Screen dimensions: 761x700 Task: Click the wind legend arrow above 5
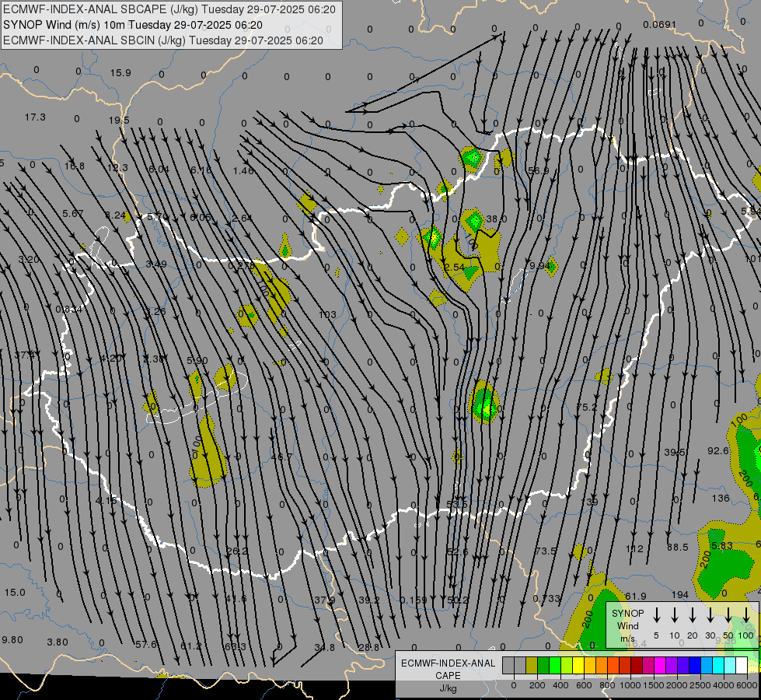coord(656,614)
